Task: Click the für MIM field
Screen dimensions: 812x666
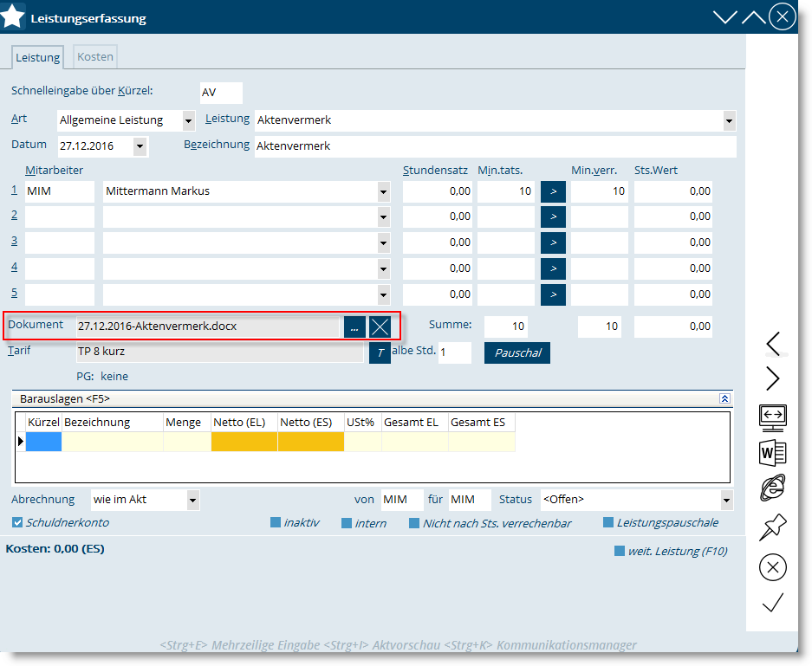Action: click(470, 501)
